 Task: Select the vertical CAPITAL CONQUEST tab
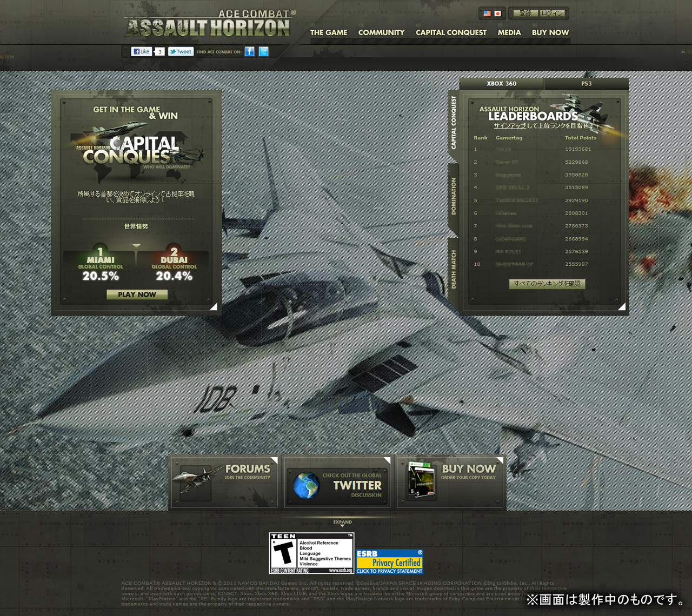coord(454,123)
